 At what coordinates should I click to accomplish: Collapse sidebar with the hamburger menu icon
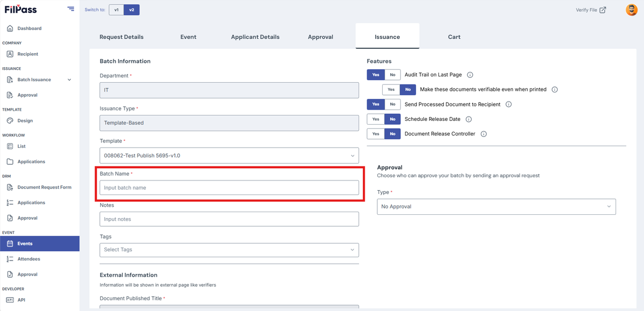click(71, 9)
